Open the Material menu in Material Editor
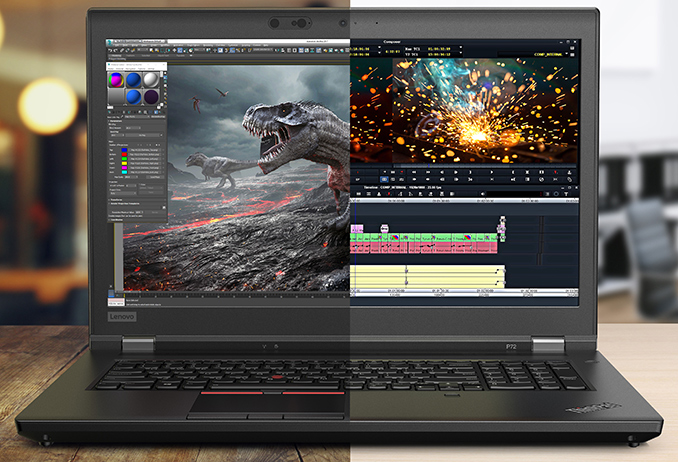 [119, 68]
